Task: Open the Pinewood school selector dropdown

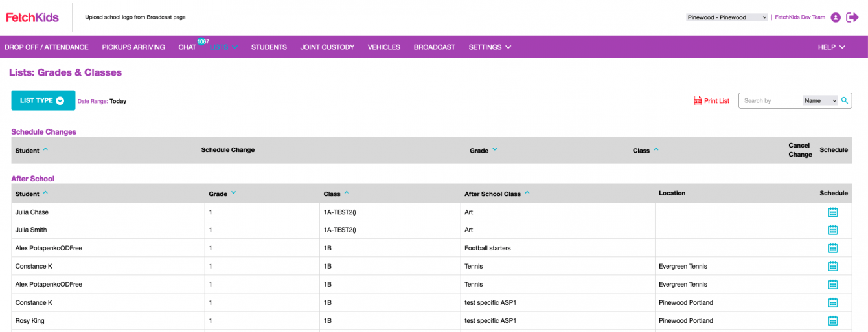Action: pyautogui.click(x=727, y=17)
